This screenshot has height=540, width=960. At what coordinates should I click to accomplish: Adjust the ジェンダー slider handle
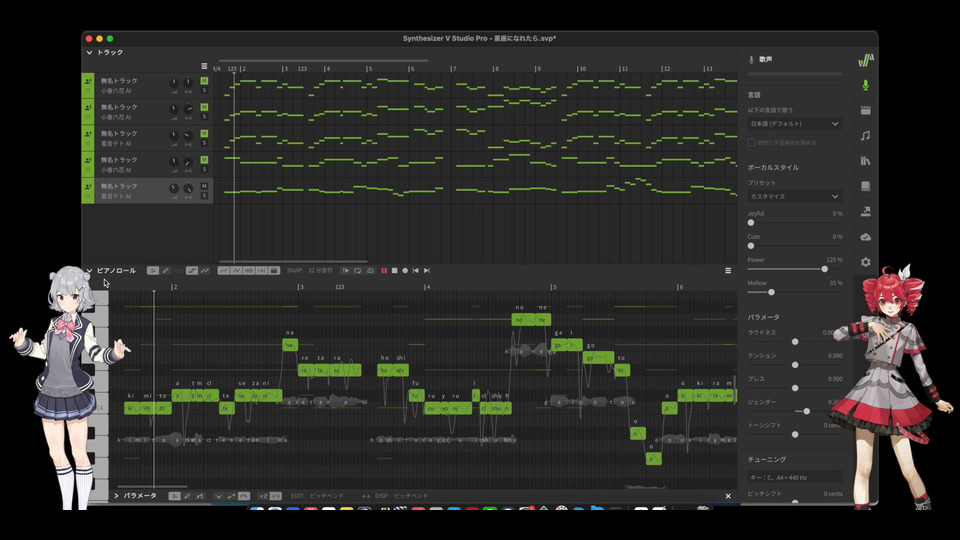(806, 411)
